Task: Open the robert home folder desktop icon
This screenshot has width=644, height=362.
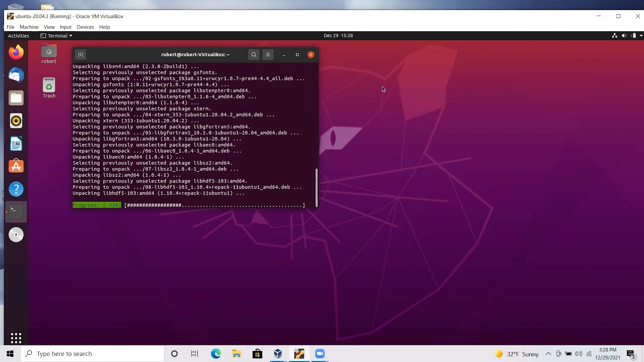Action: pos(49,55)
